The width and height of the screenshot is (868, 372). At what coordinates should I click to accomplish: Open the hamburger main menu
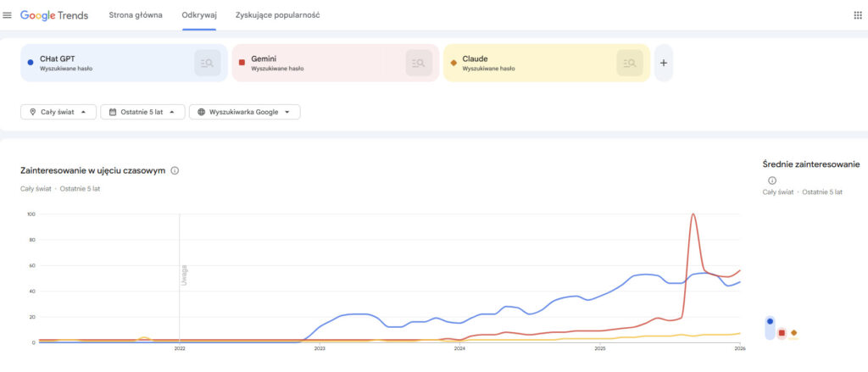click(8, 15)
